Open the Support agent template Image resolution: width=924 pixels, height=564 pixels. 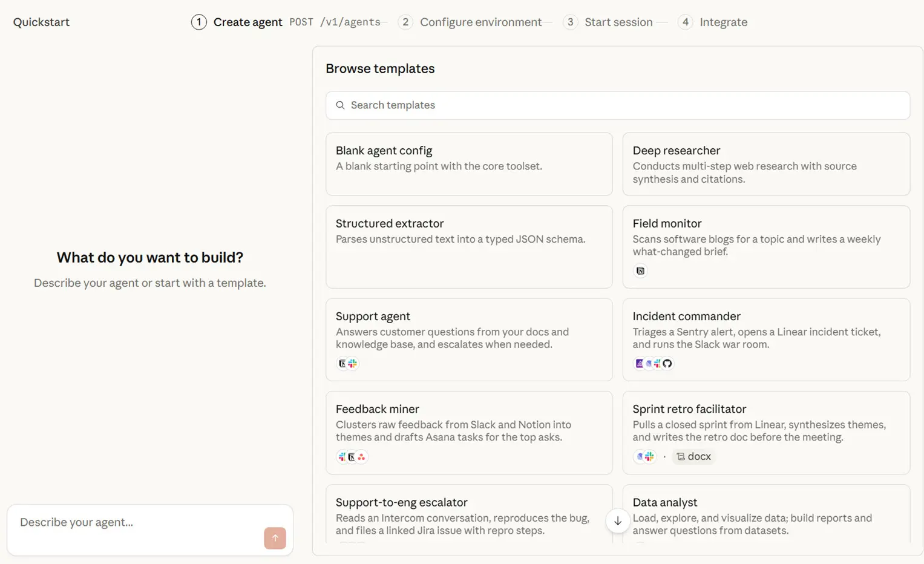[469, 339]
